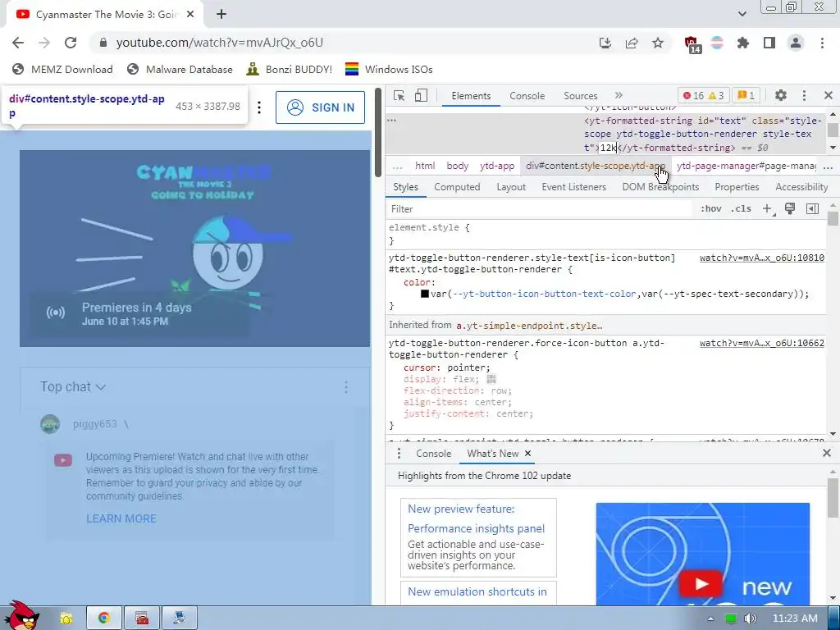The width and height of the screenshot is (840, 630).
Task: Click the taskbar volume speaker icon
Action: point(750,619)
